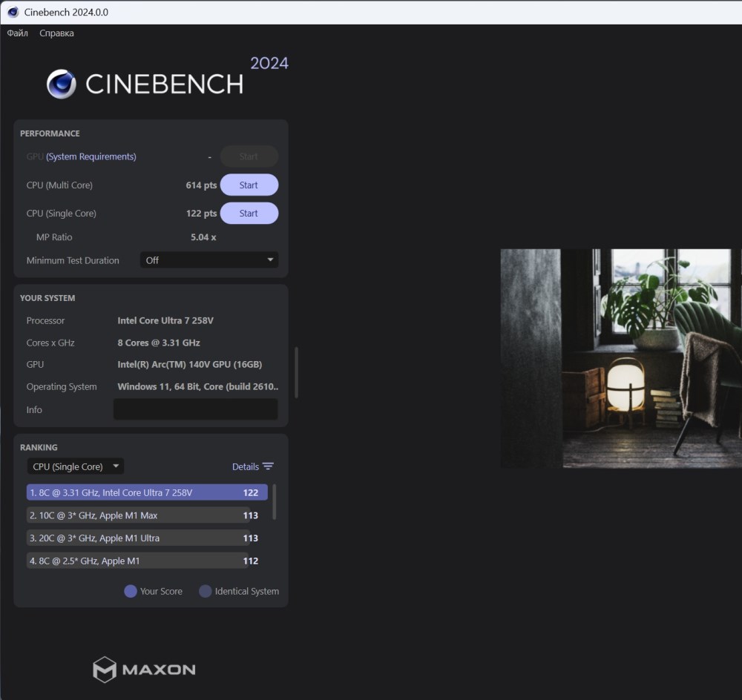Open the Справка menu

[x=56, y=33]
